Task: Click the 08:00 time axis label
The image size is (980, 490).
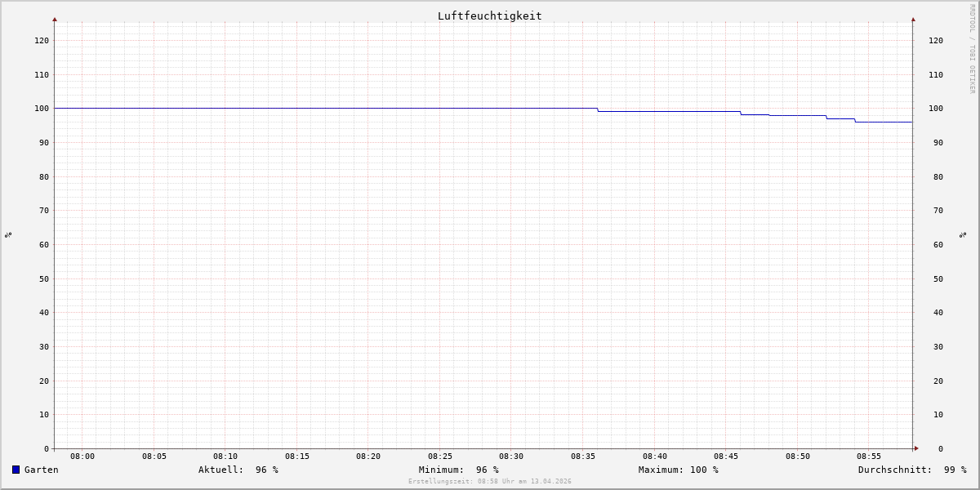Action: tap(82, 457)
